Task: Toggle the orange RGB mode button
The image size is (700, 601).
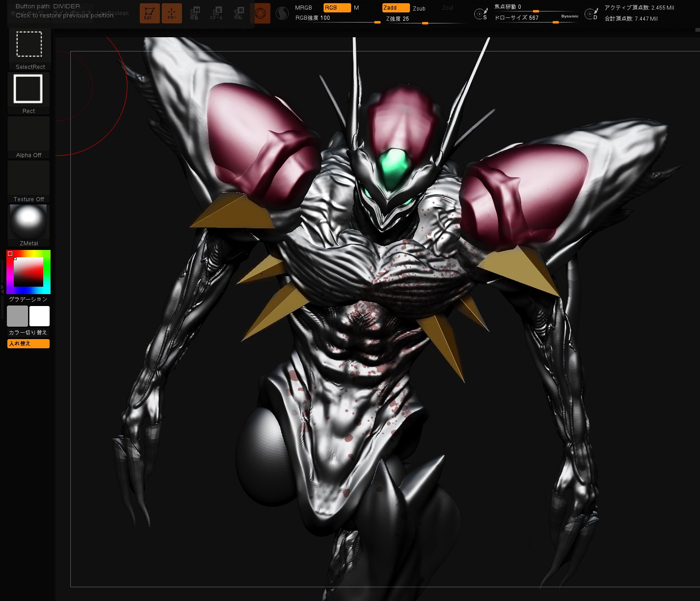Action: (337, 8)
